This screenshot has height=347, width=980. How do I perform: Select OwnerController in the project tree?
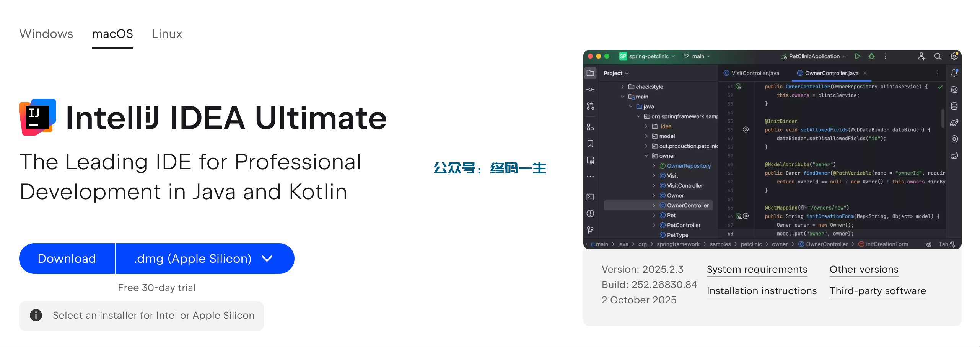687,205
